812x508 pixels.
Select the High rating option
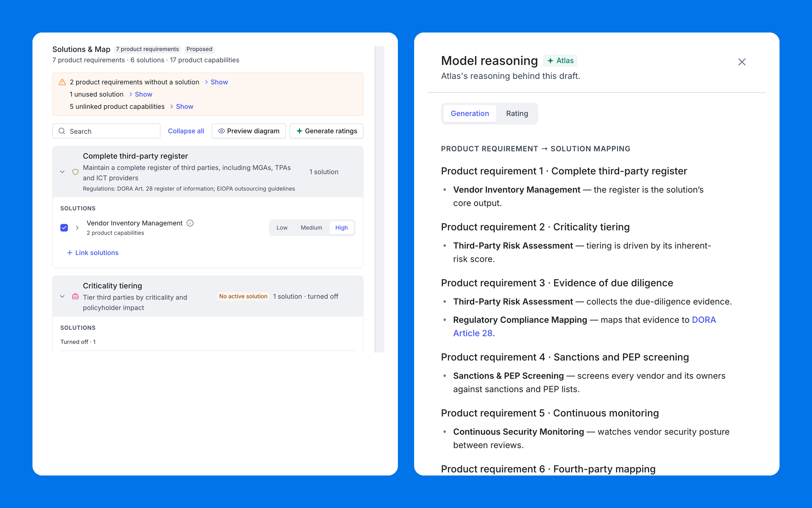[341, 228]
